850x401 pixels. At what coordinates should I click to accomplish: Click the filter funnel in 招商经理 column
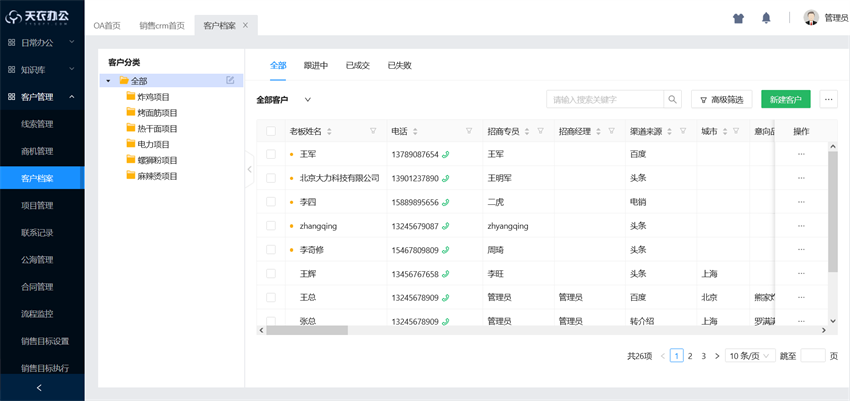[611, 131]
